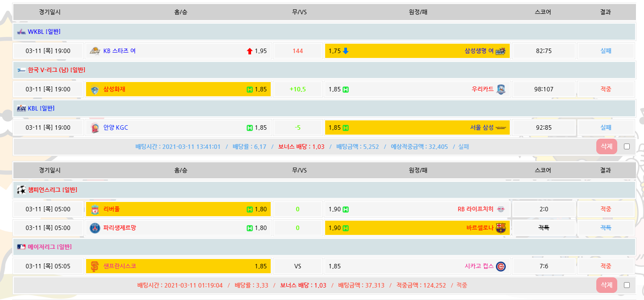Open the 챔피언스리그 [일반] league header
Viewport: 644px width, 300px height.
(52, 190)
